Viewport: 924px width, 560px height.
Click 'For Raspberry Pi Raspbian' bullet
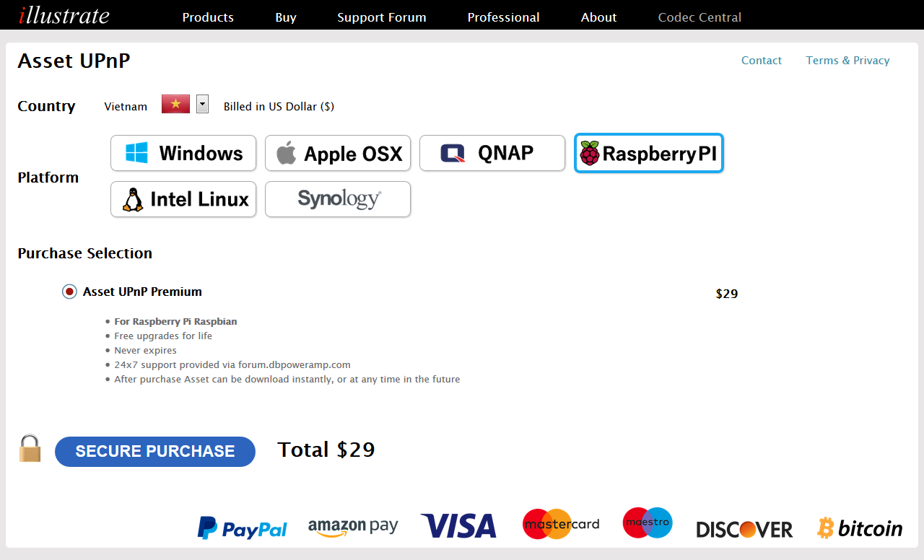[175, 322]
